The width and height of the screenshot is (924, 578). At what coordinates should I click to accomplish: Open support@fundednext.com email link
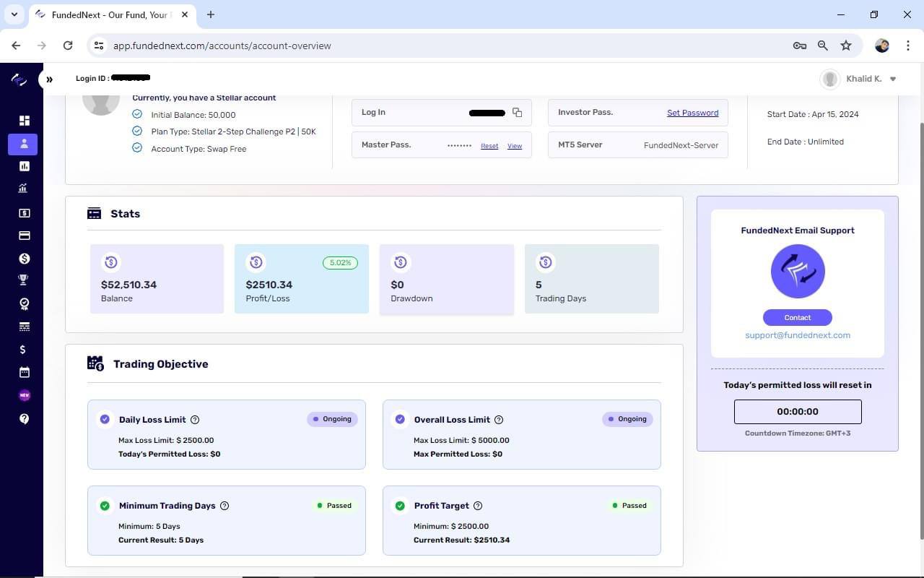point(798,335)
